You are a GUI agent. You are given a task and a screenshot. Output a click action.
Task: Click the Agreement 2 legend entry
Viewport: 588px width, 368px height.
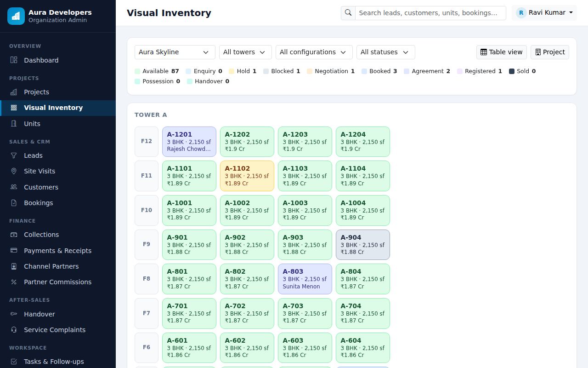427,71
